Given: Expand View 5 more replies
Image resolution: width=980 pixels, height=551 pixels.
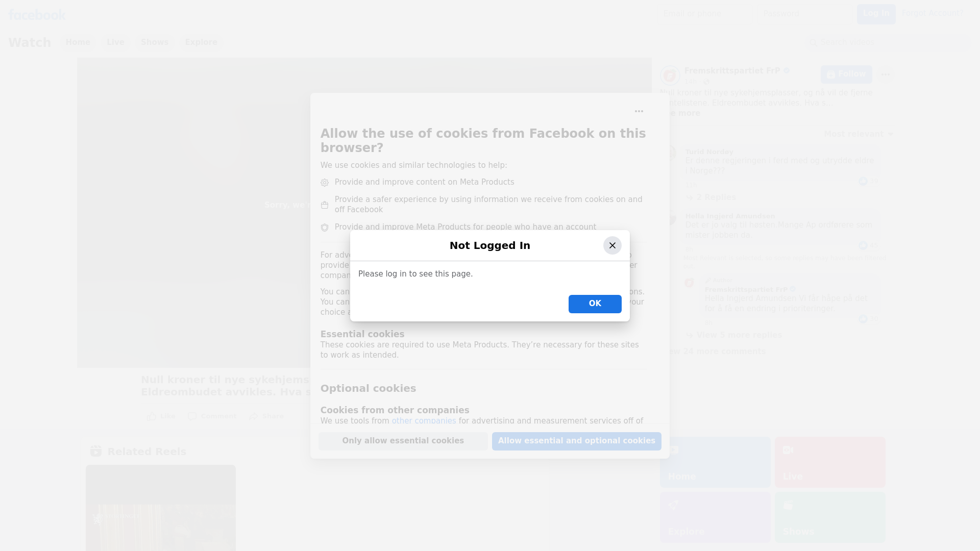Looking at the screenshot, I should pyautogui.click(x=734, y=335).
